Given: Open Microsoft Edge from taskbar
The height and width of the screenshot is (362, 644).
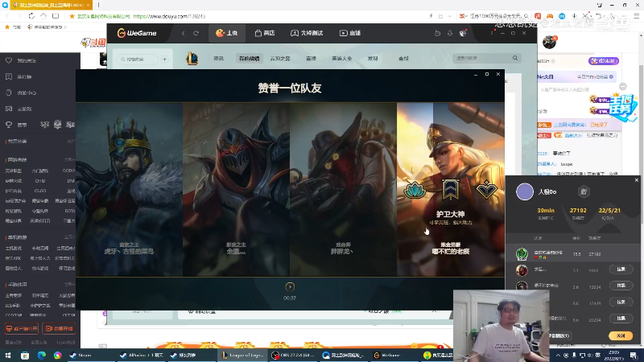Looking at the screenshot, I should click(x=42, y=355).
